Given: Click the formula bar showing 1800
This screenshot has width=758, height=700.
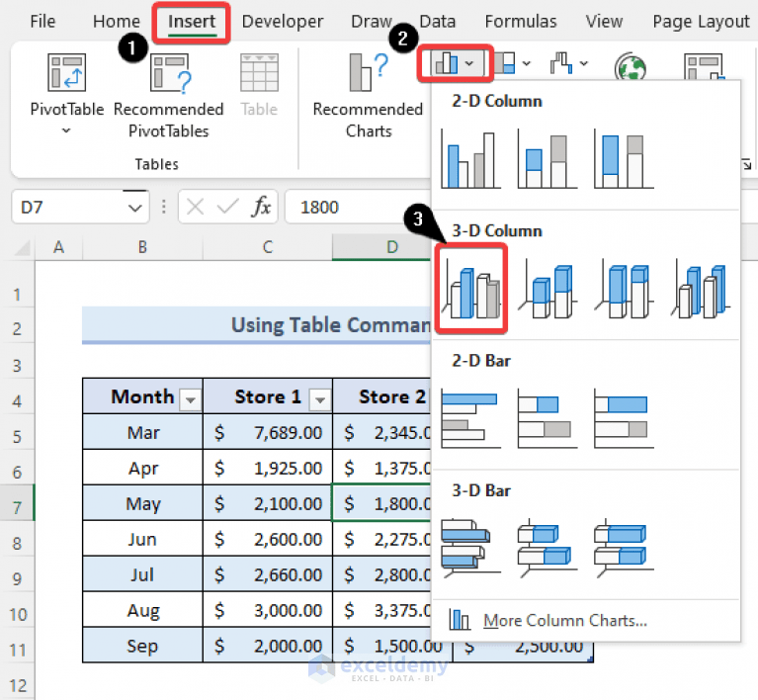Looking at the screenshot, I should pyautogui.click(x=358, y=207).
